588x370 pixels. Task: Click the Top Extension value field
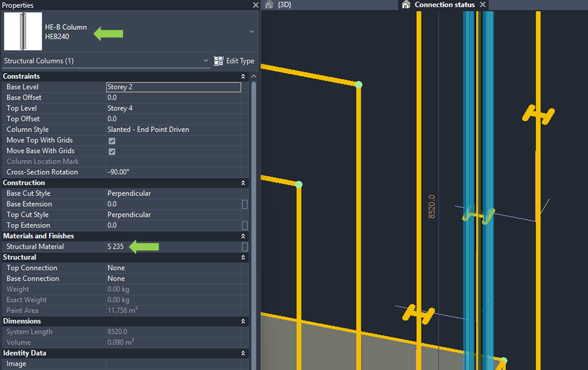[173, 225]
